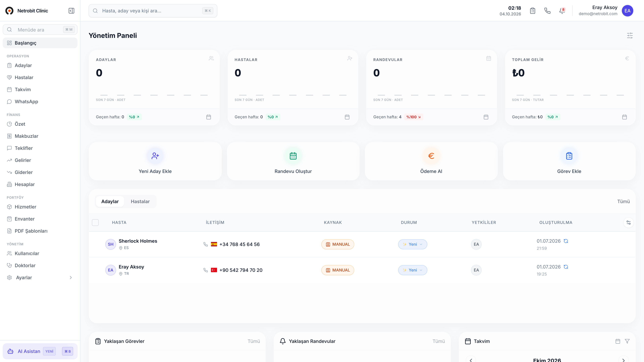Open Takvim widget calendar view icon
644x362 pixels.
coord(618,341)
